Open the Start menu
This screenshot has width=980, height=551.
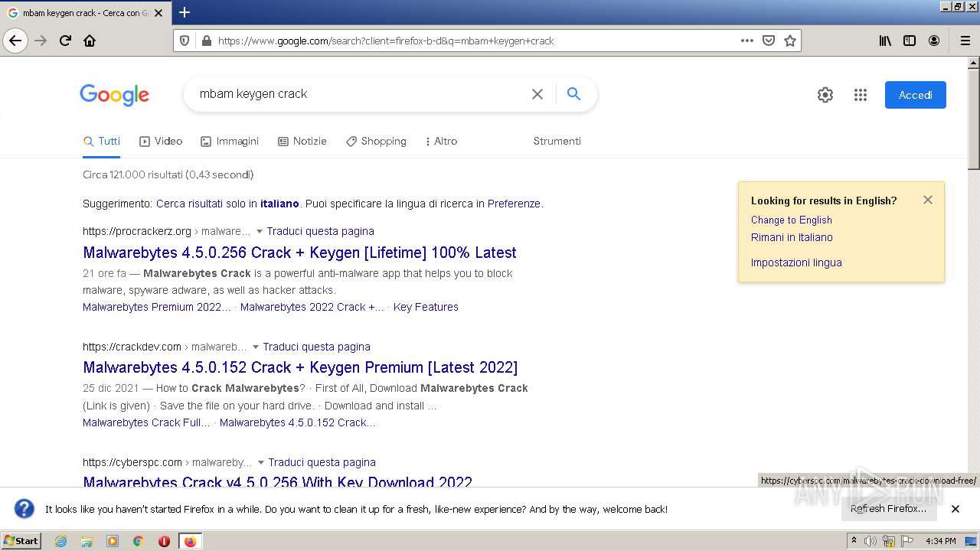(21, 541)
